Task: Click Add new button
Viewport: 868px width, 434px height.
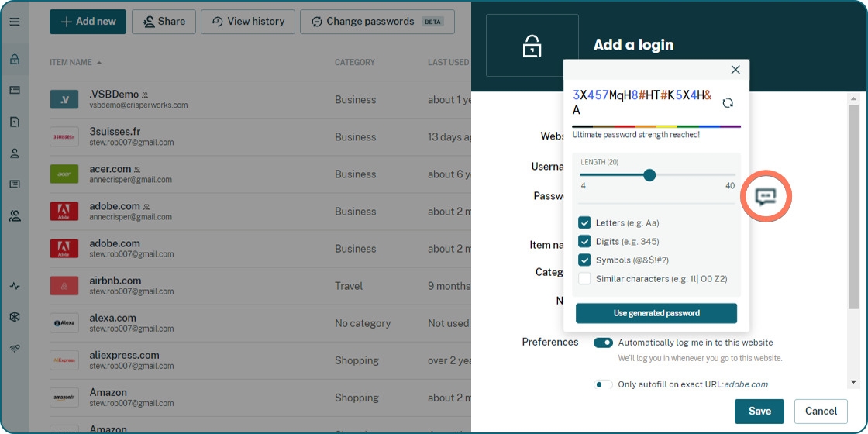Action: click(x=88, y=22)
